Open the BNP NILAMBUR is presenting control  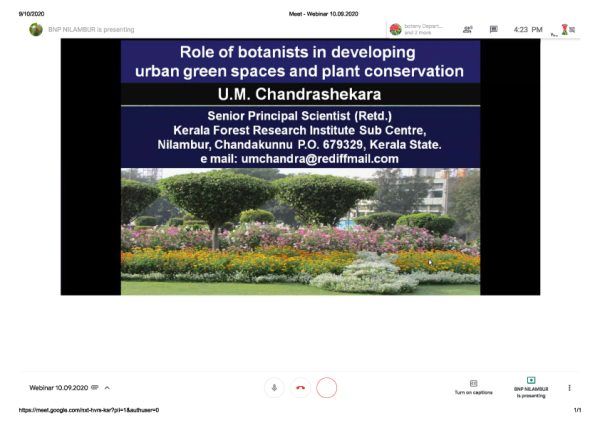coord(531,387)
